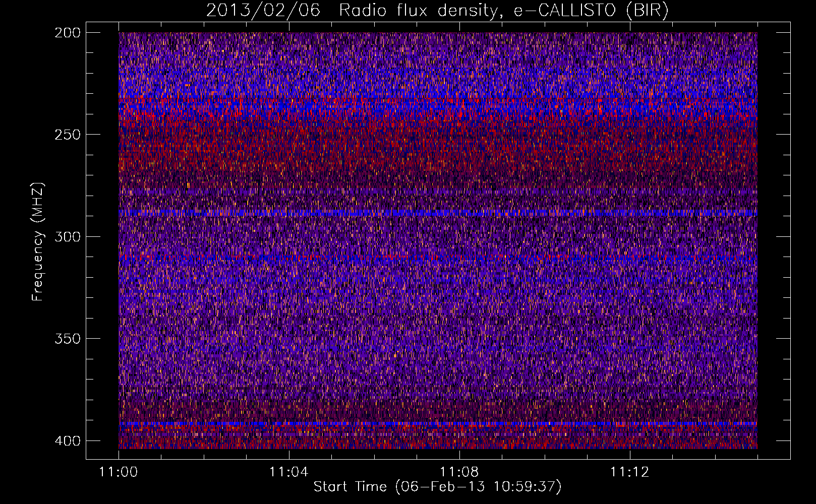816x504 pixels.
Task: Click the 250 frequency tick label
Action: point(67,135)
